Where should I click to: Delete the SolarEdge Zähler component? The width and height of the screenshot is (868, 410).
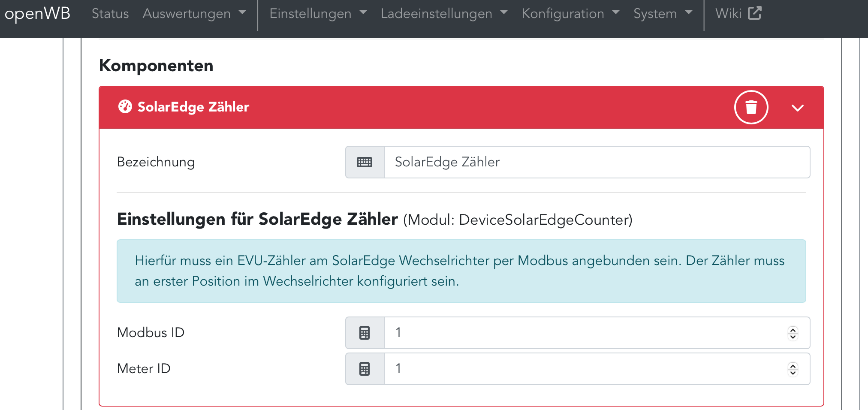pyautogui.click(x=751, y=107)
